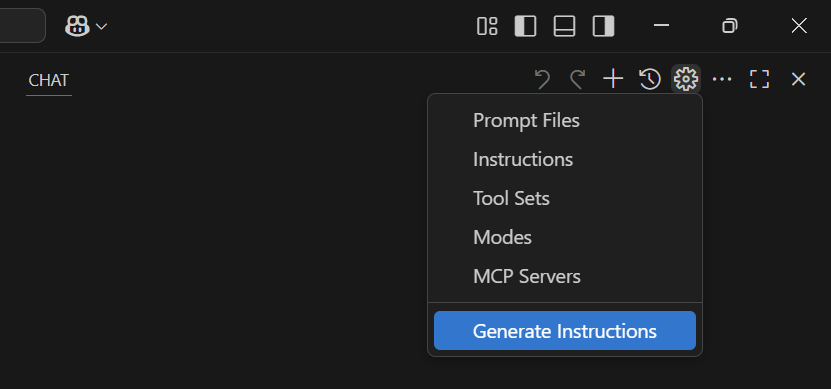Screen dimensions: 831x389
Task: Toggle the primary side bar
Action: pyautogui.click(x=525, y=26)
